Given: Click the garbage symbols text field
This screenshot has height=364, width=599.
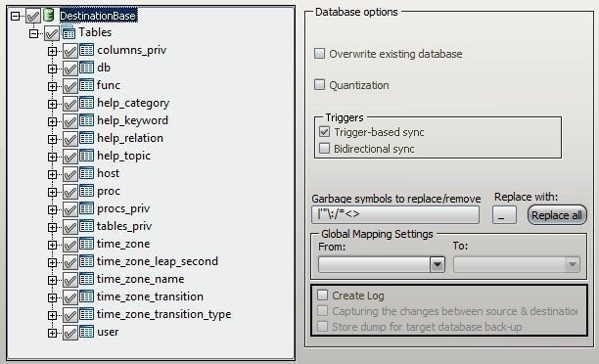Looking at the screenshot, I should coord(395,214).
